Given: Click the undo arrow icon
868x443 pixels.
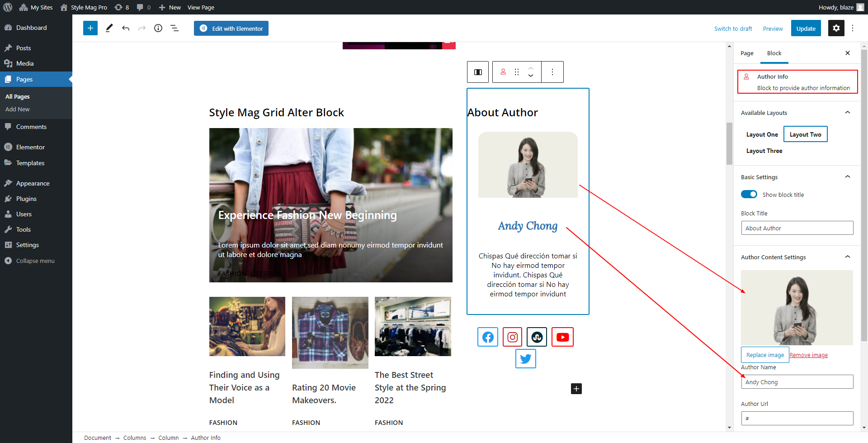Looking at the screenshot, I should (x=126, y=28).
